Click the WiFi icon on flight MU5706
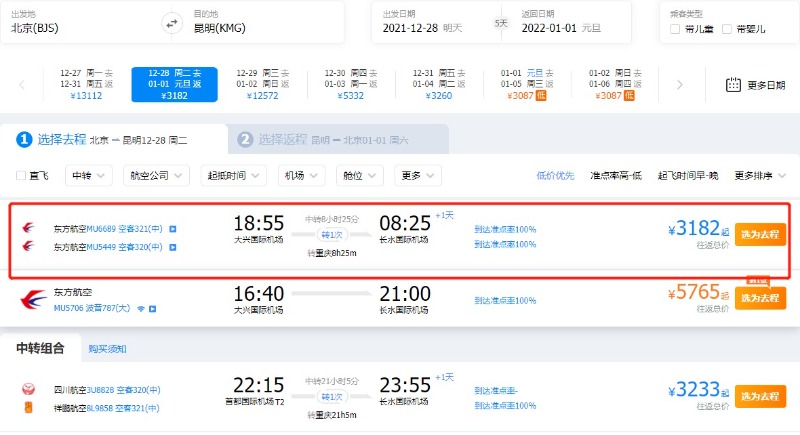The height and width of the screenshot is (435, 800). click(141, 309)
